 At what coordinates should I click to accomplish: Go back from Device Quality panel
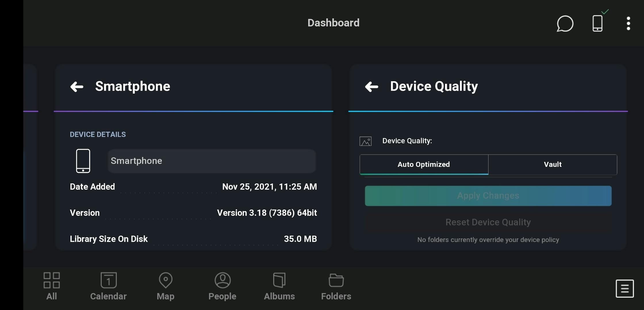pos(371,87)
